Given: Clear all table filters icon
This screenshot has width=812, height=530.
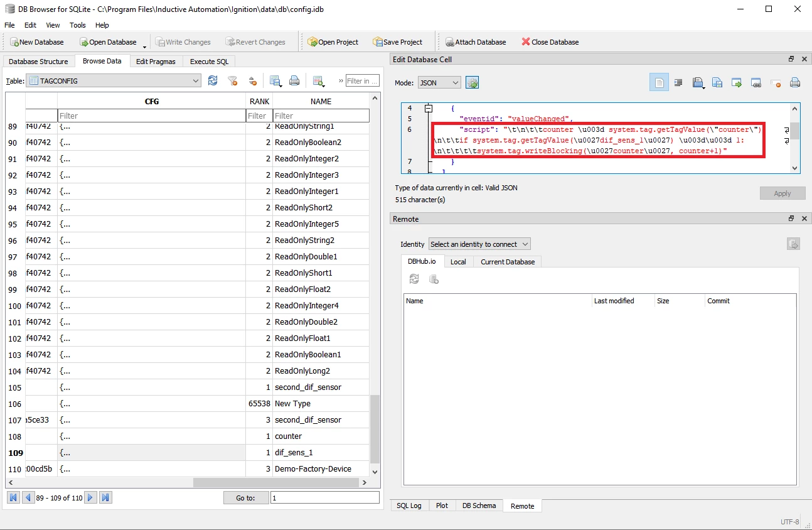Looking at the screenshot, I should point(232,80).
